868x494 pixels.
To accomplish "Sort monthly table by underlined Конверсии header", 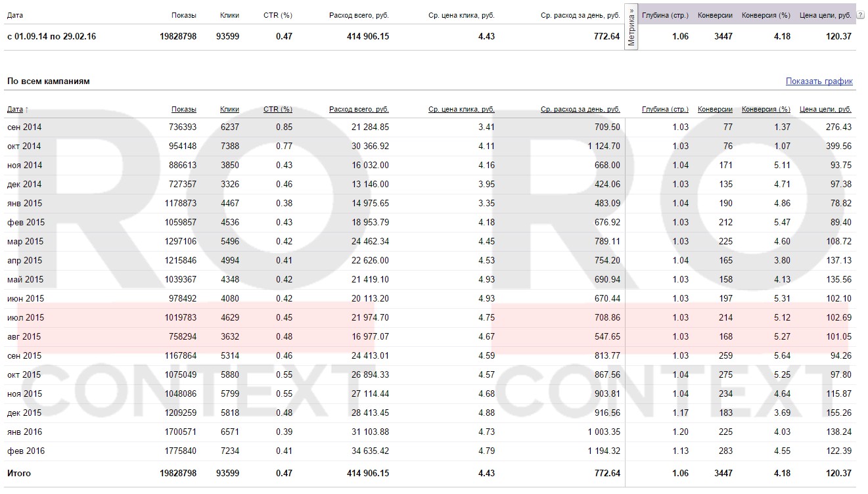I will click(715, 110).
